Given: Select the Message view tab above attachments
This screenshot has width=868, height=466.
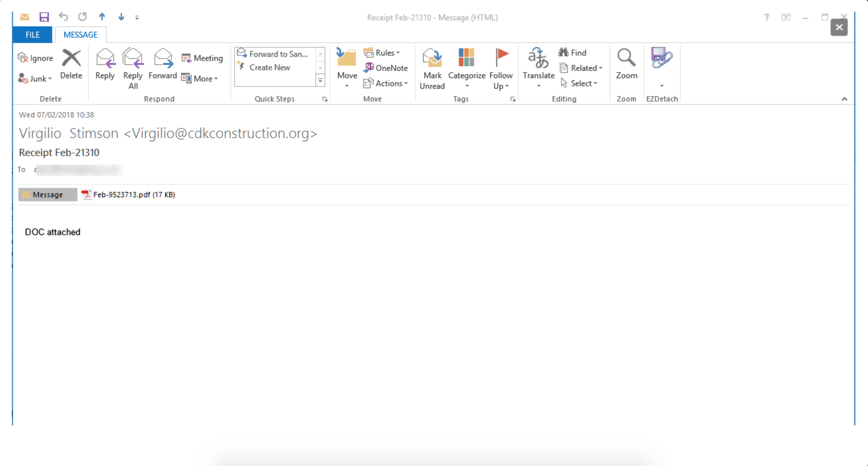Looking at the screenshot, I should (47, 194).
